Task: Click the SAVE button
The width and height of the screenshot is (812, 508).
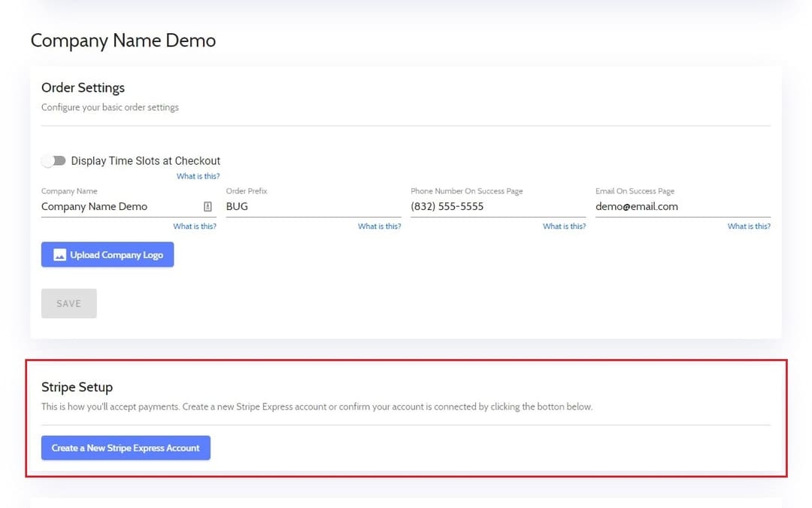Action: 68,303
